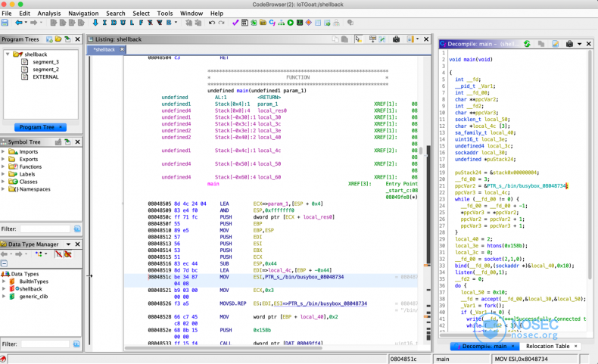Close the Program Trees panel

[x=77, y=39]
